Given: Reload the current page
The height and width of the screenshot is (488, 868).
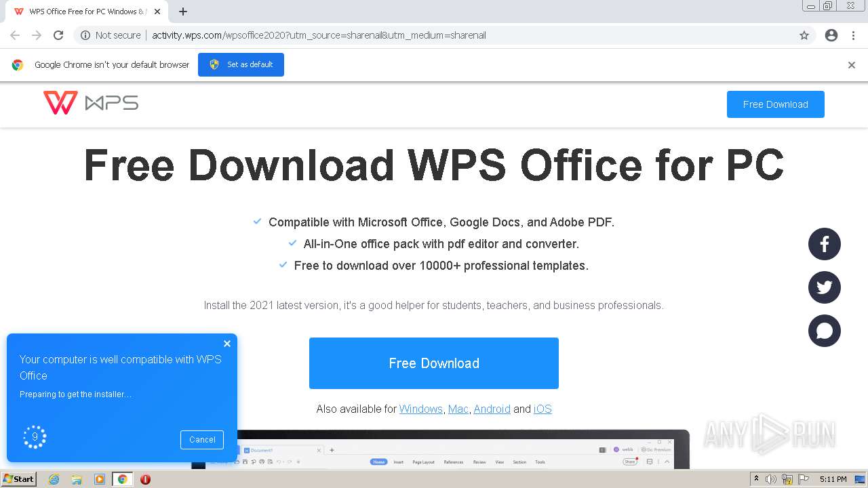Looking at the screenshot, I should (x=58, y=35).
